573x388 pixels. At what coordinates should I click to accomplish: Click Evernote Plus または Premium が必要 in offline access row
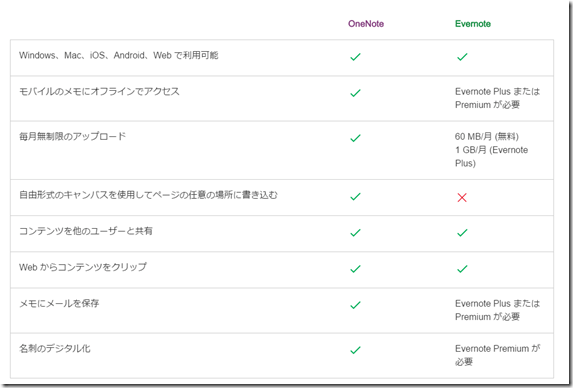coord(497,98)
